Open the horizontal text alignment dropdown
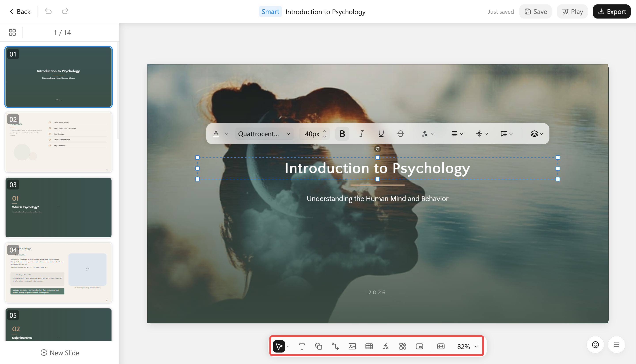636x364 pixels. (457, 134)
